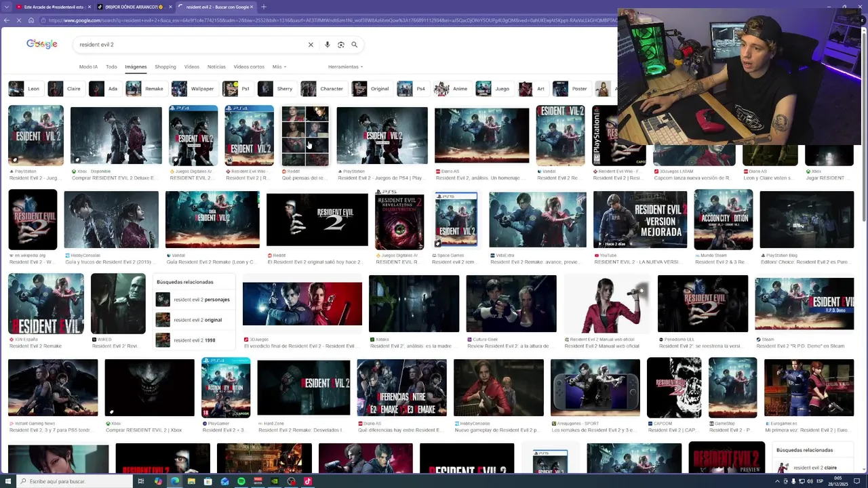Open related search resident evil 2 personajes
This screenshot has height=488, width=868.
pos(193,300)
